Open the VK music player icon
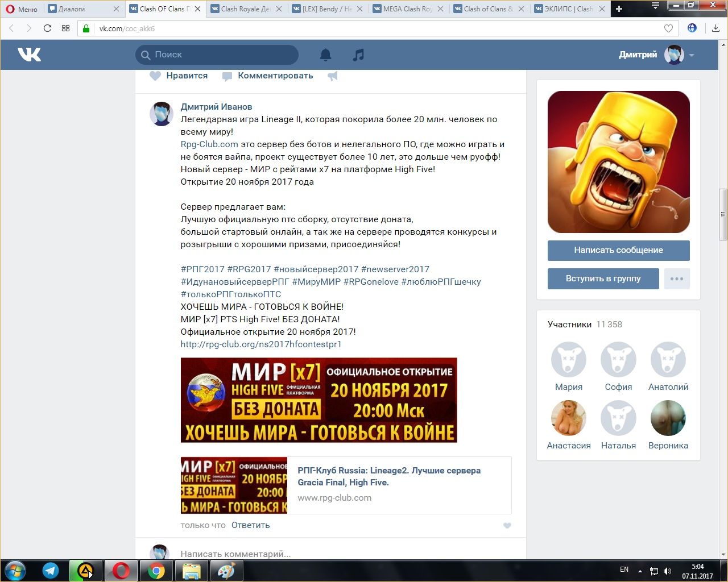Image resolution: width=728 pixels, height=582 pixels. click(x=358, y=55)
